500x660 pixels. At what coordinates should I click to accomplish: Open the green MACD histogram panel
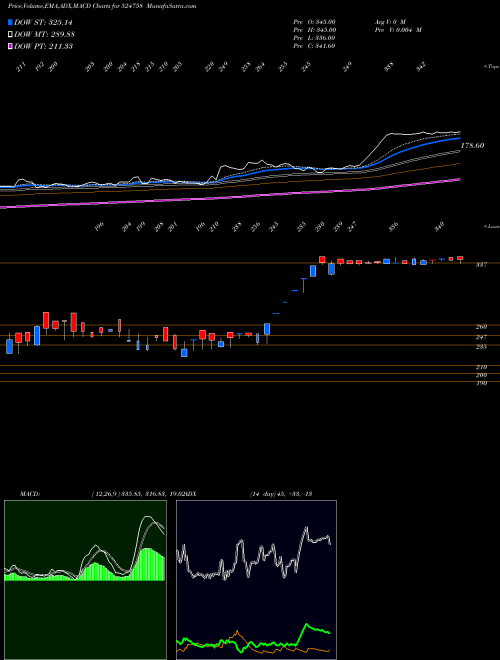pyautogui.click(x=85, y=580)
